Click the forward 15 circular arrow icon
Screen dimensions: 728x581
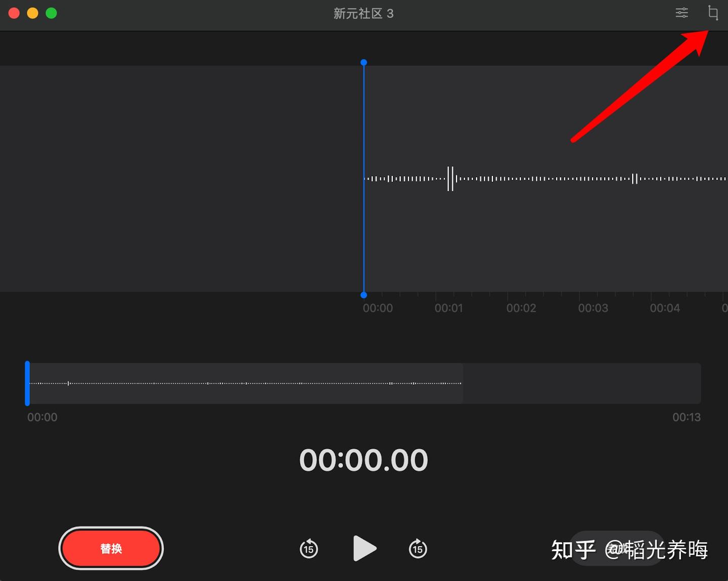(x=418, y=549)
